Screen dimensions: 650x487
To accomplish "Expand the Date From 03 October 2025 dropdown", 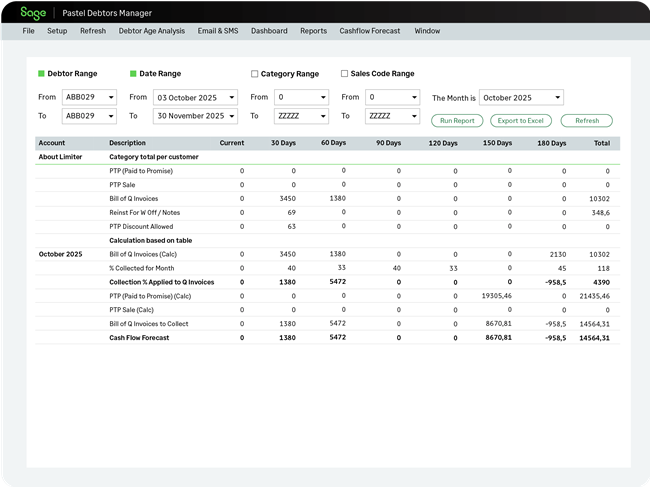I will [x=195, y=97].
